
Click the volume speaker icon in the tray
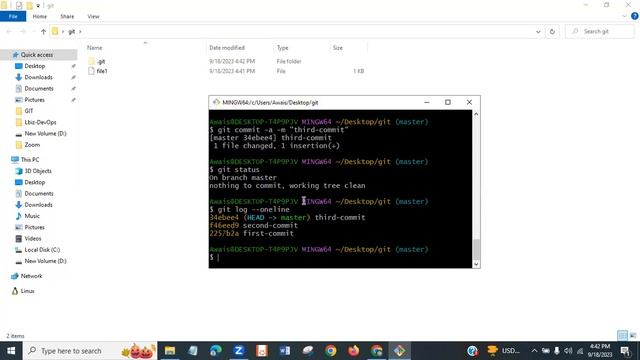click(568, 351)
